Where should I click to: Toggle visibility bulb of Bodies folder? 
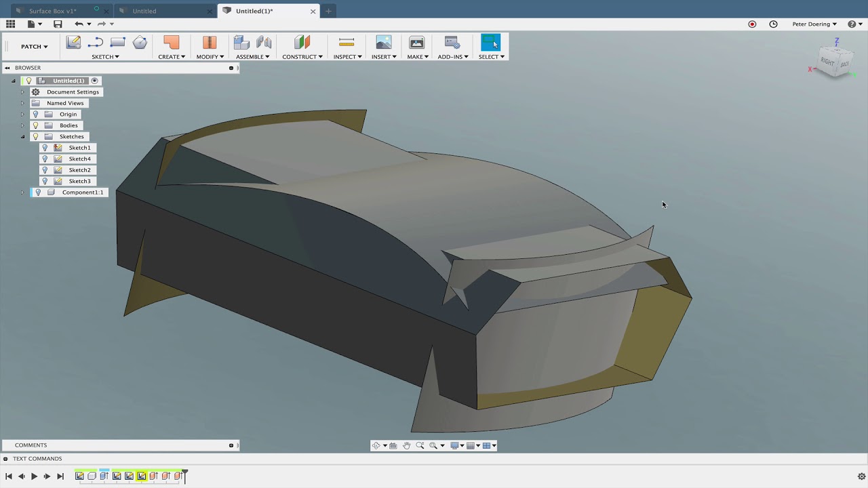35,125
